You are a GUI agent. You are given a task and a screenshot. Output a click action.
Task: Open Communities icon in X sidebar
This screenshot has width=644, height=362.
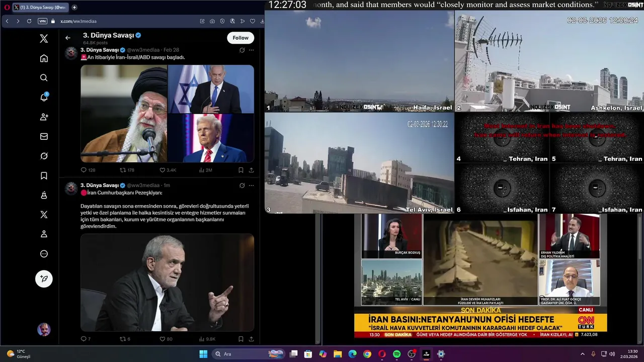(x=44, y=195)
